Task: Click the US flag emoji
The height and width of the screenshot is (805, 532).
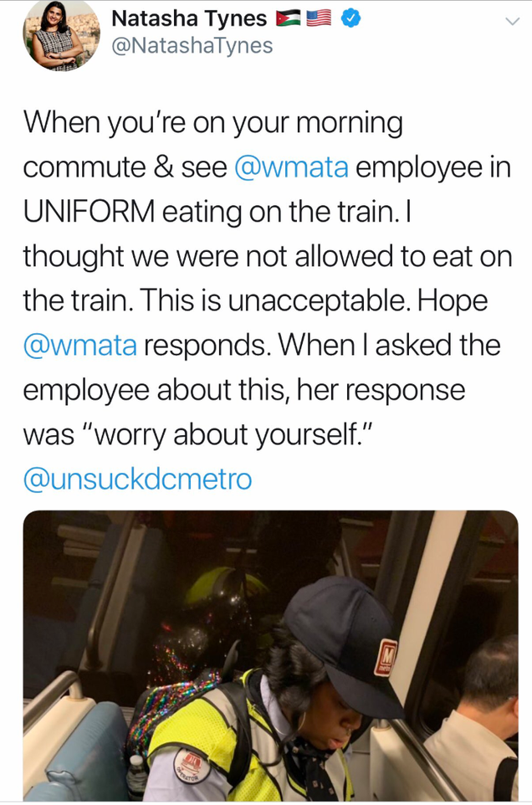Action: (x=319, y=19)
